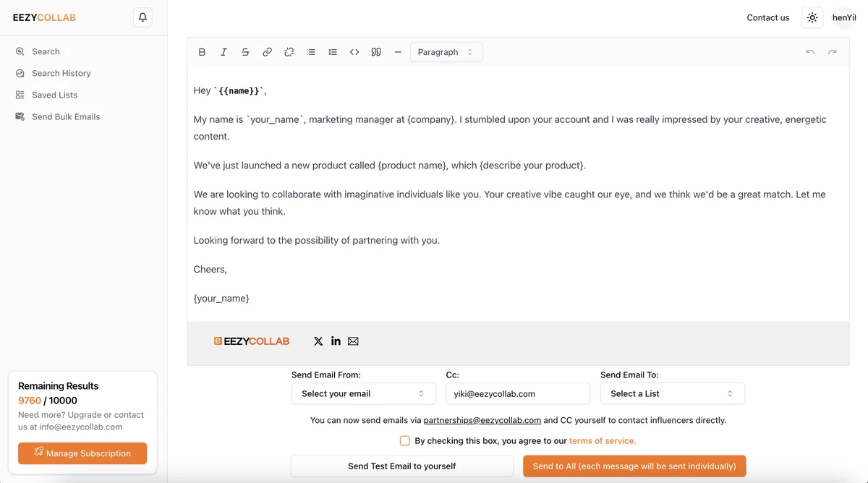Image resolution: width=868 pixels, height=483 pixels.
Task: Insert a numbered list
Action: (x=333, y=52)
